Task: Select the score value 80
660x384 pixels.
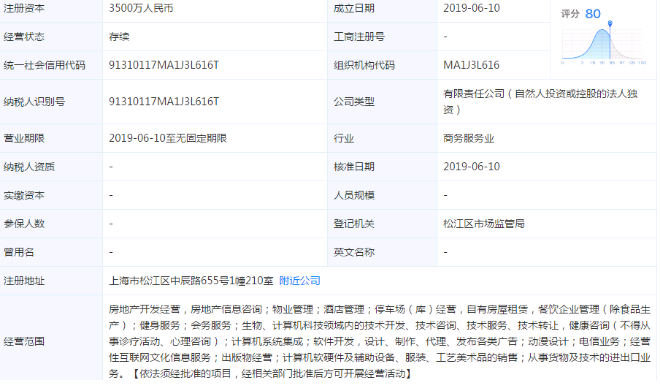Action: tap(593, 14)
